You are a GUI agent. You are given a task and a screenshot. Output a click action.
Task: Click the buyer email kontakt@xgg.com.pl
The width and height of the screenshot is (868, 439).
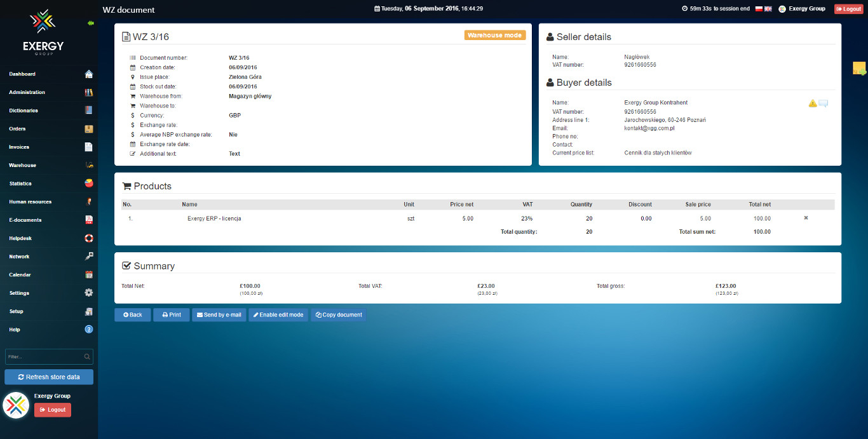coord(649,128)
